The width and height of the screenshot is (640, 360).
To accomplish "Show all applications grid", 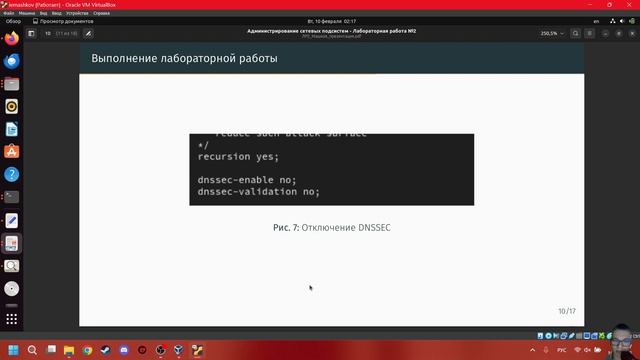I will (x=11, y=319).
